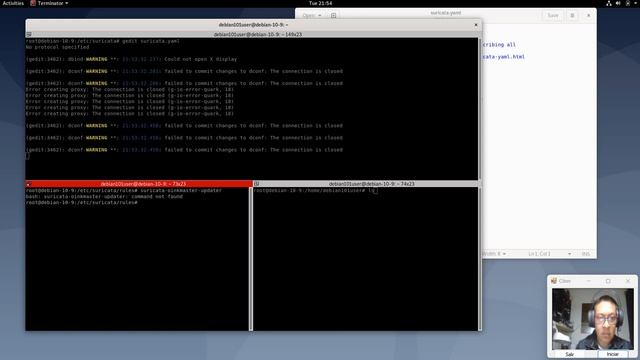The image size is (640, 360).
Task: Expand the Open recent files arrow in gedit
Action: (320, 16)
